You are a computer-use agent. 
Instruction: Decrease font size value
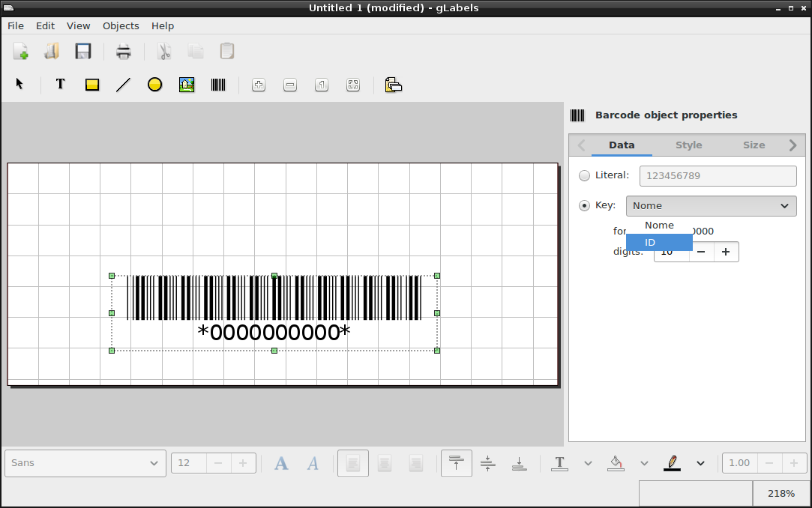[218, 463]
